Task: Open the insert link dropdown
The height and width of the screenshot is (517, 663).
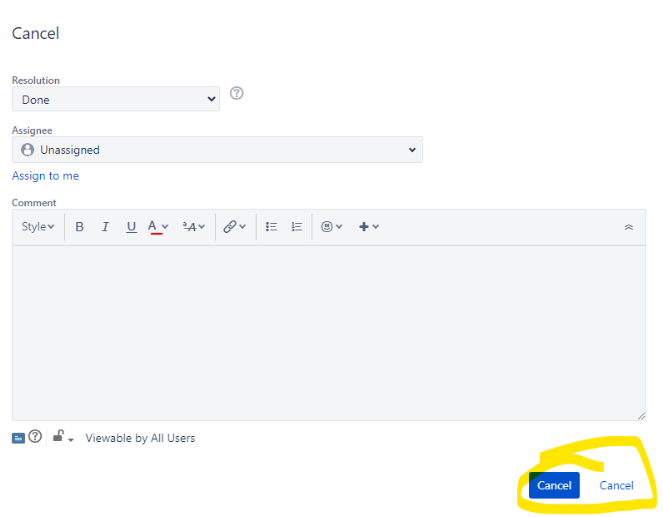Action: coord(235,227)
